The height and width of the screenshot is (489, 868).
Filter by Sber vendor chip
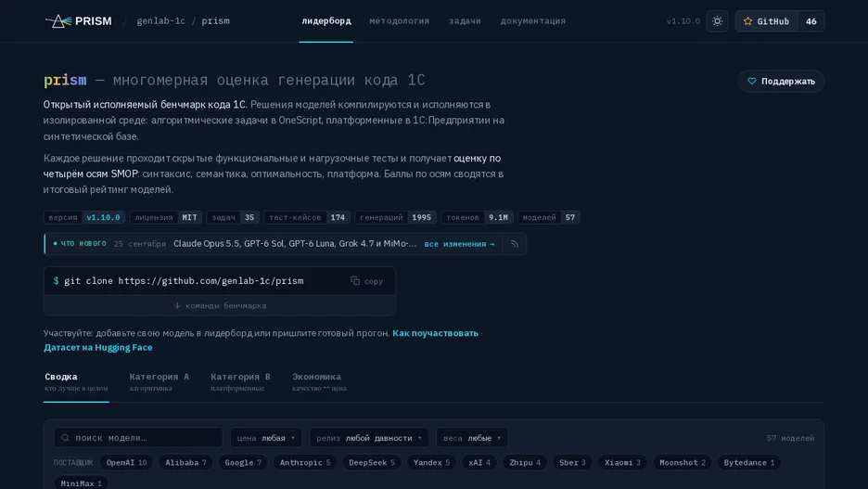pyautogui.click(x=572, y=462)
